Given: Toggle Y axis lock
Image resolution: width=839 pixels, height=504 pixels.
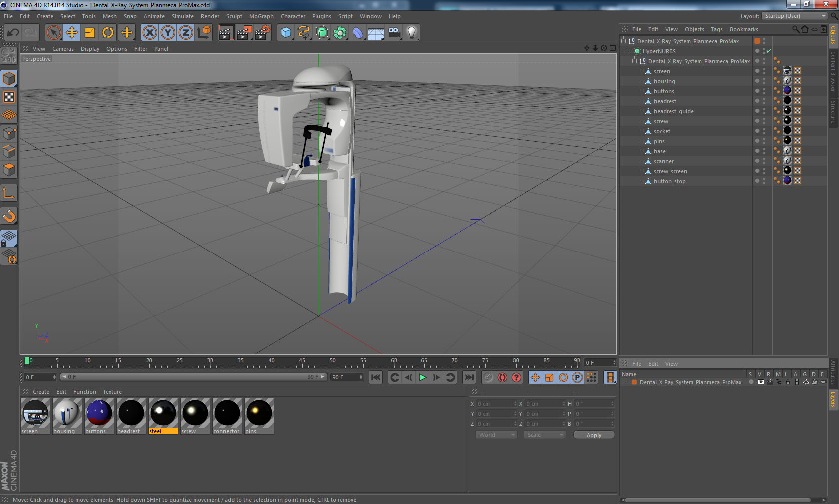Looking at the screenshot, I should [168, 33].
